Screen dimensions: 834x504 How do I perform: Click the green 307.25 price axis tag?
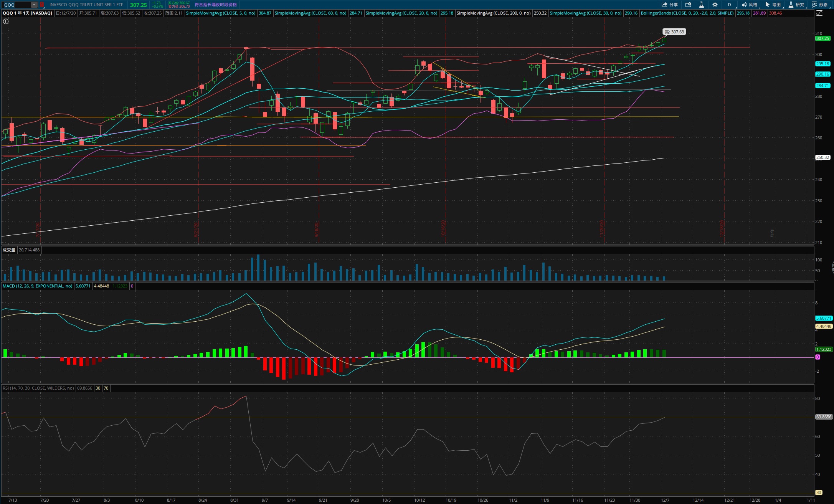tap(822, 38)
